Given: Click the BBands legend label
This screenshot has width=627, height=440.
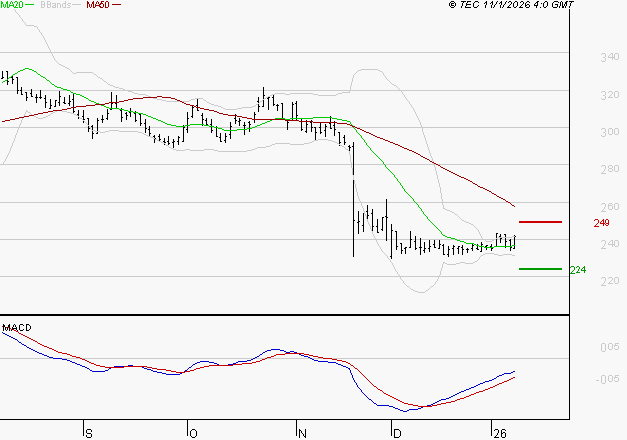Looking at the screenshot, I should tap(55, 5).
